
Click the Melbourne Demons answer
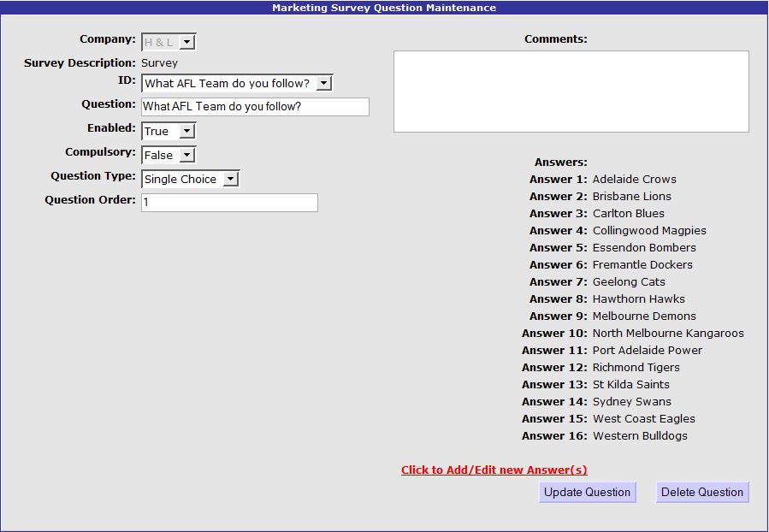pyautogui.click(x=644, y=316)
